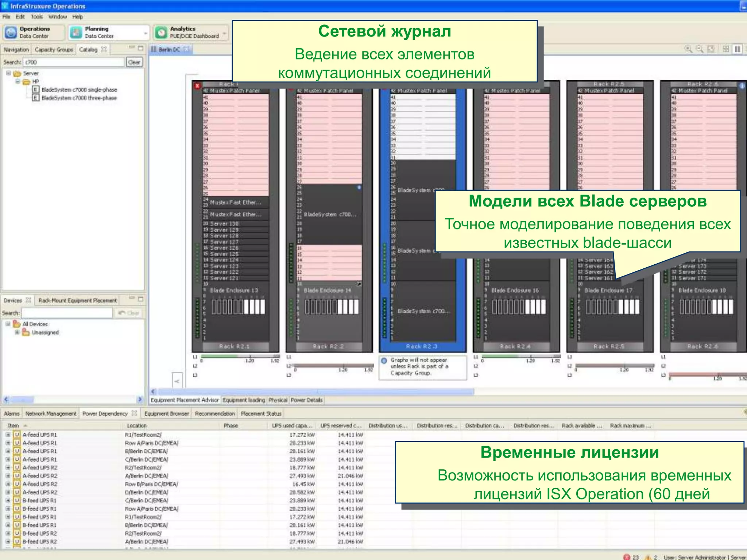The width and height of the screenshot is (747, 560).
Task: Zoom out of the rack view
Action: pyautogui.click(x=700, y=49)
